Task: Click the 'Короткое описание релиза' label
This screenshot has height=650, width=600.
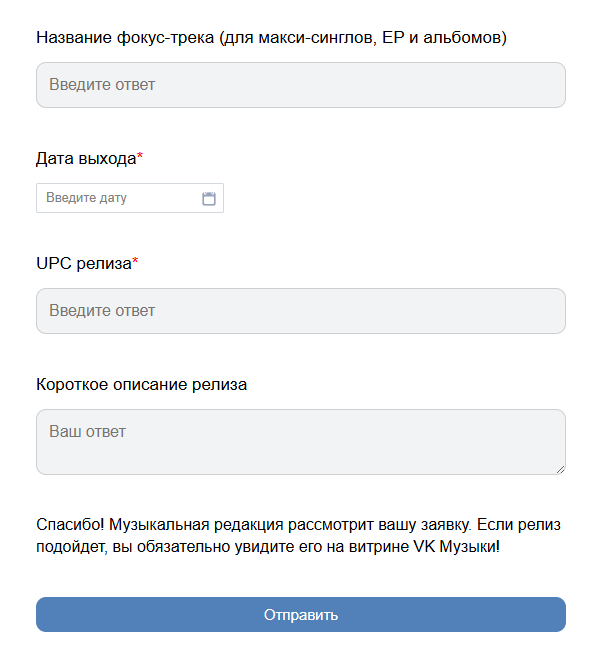Action: pos(141,384)
